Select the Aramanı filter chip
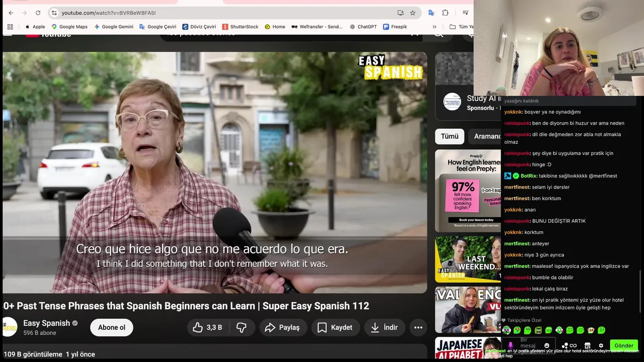The height and width of the screenshot is (362, 644). click(485, 136)
